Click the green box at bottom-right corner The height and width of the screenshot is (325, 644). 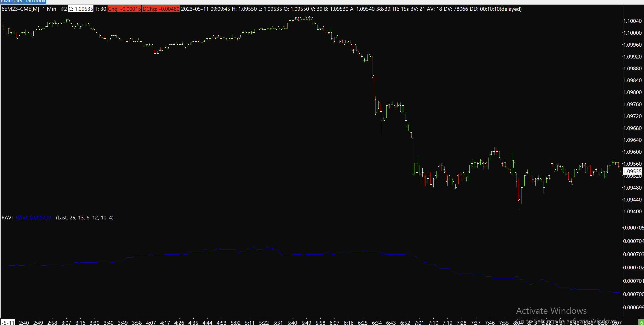[x=641, y=322]
